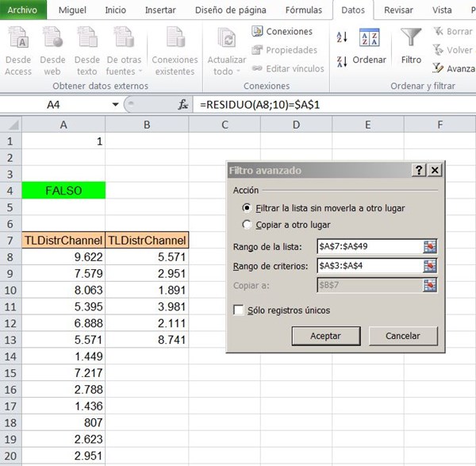This screenshot has width=476, height=466.
Task: Select TLDistrChannel header in column A
Action: [63, 241]
